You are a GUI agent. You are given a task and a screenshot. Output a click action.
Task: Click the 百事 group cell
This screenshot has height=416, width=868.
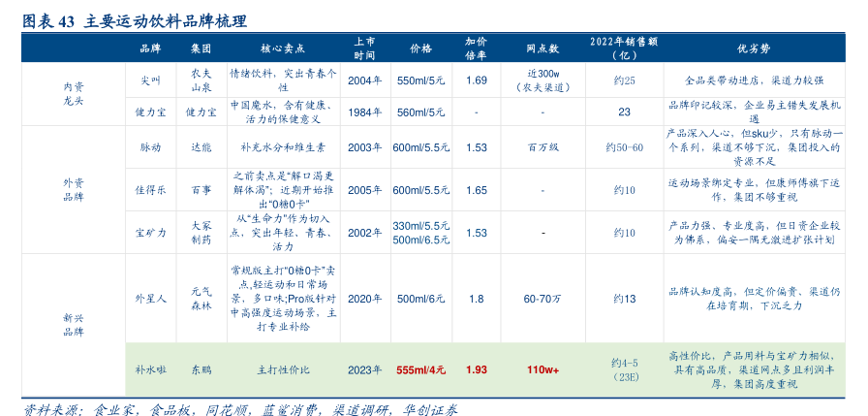tap(201, 190)
